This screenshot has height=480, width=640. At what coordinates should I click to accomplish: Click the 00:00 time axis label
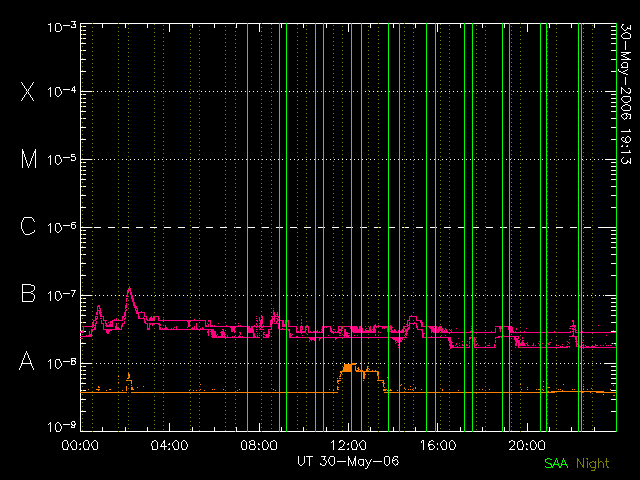80,444
